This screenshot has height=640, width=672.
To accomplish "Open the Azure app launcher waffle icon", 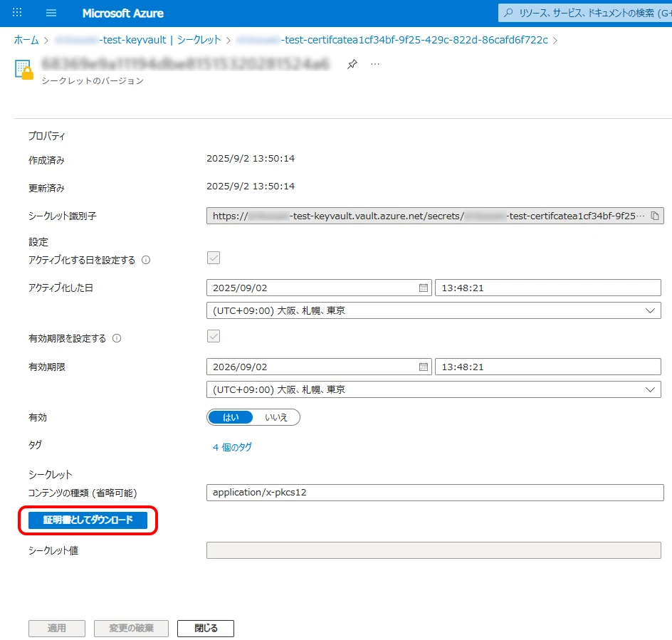I will (x=18, y=13).
